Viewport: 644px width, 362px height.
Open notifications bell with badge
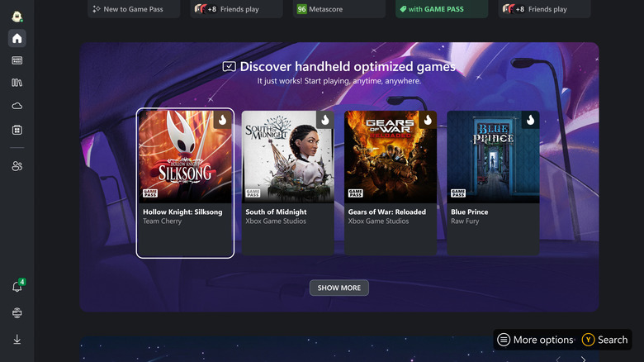click(x=17, y=287)
